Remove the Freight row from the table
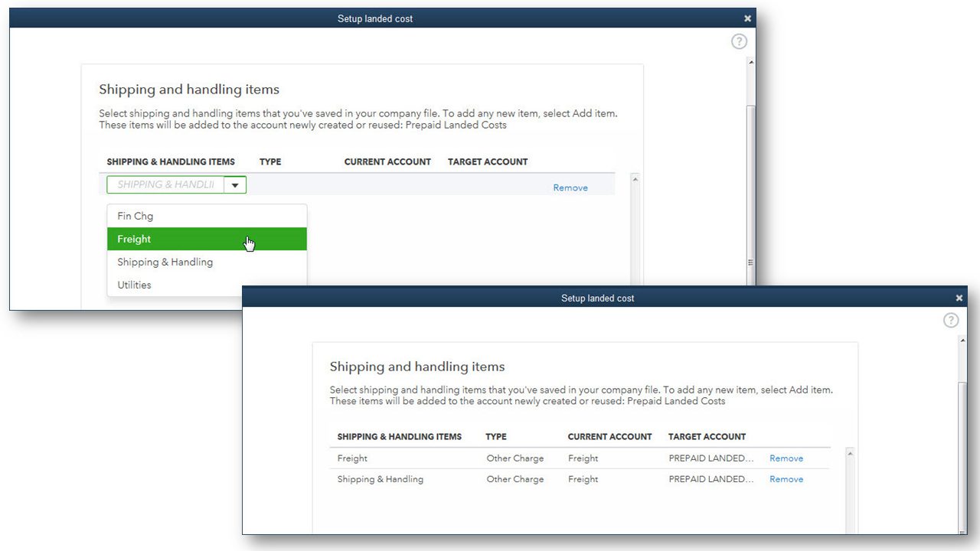Viewport: 980px width, 551px height. click(x=786, y=458)
